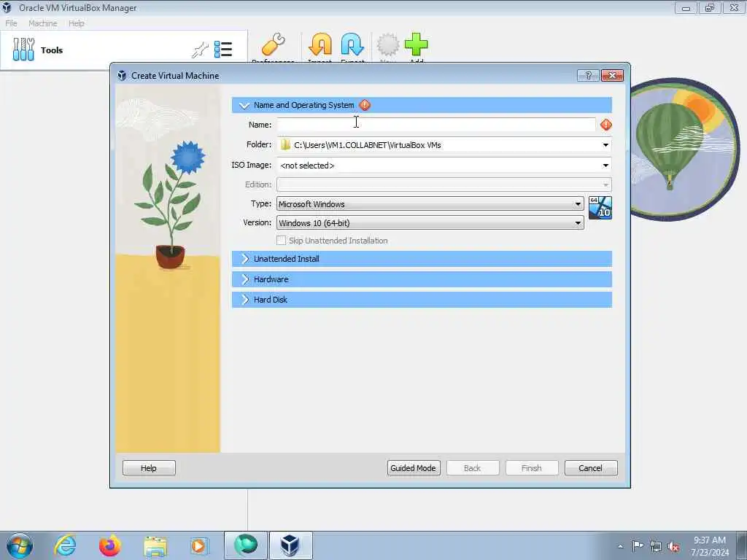Open the Type dropdown showing Microsoft Windows
Screen dimensions: 747x560
tap(430, 204)
